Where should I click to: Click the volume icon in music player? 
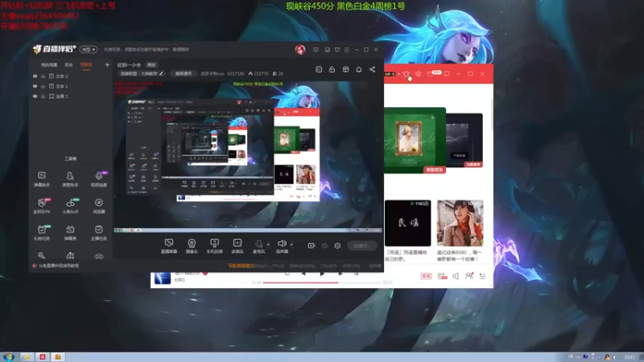coord(456,276)
